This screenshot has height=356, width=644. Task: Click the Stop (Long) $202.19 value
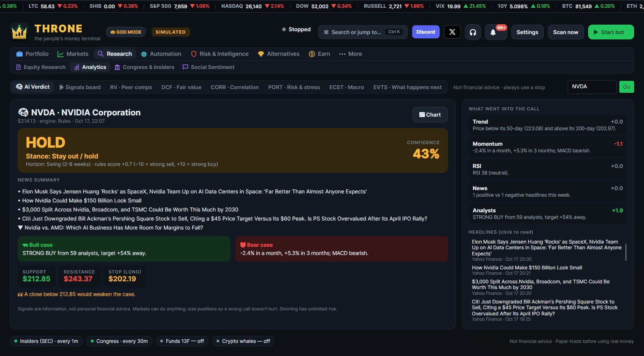click(x=122, y=279)
